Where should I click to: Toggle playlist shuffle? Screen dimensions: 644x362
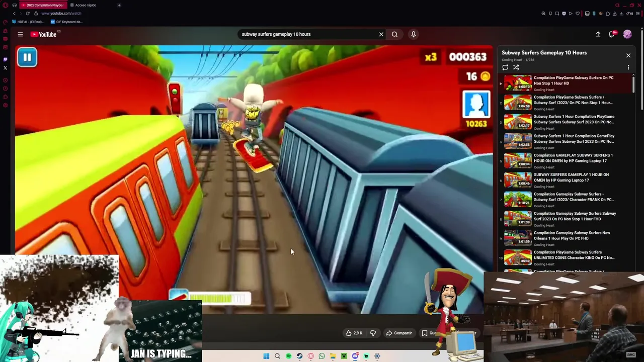coord(516,67)
